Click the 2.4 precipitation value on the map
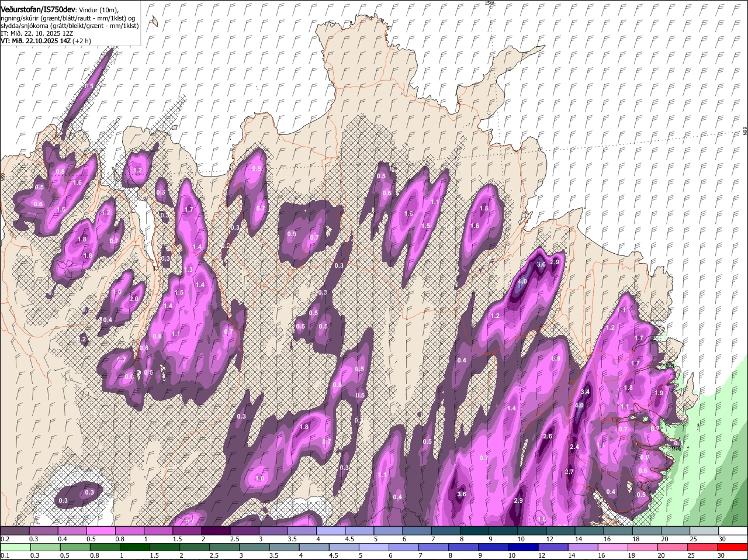Viewport: 748px width, 560px height. pyautogui.click(x=574, y=447)
